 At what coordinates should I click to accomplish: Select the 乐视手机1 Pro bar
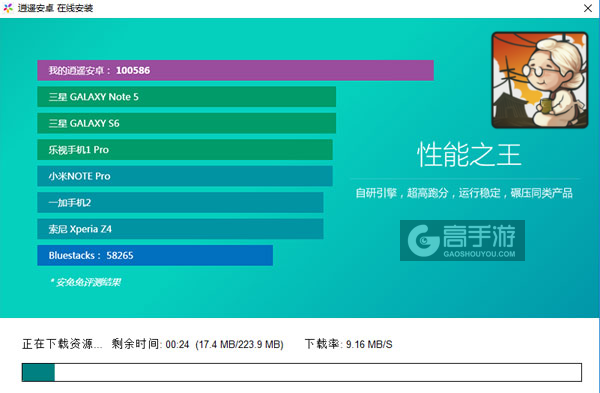pos(185,149)
